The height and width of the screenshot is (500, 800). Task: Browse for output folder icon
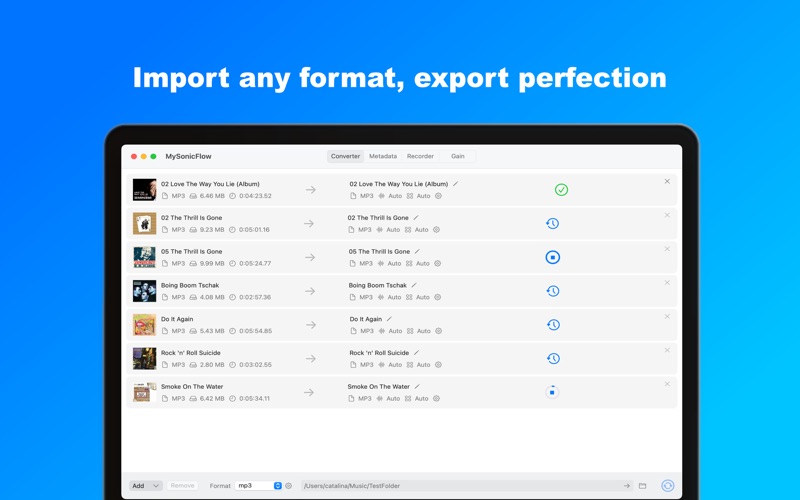pos(642,486)
